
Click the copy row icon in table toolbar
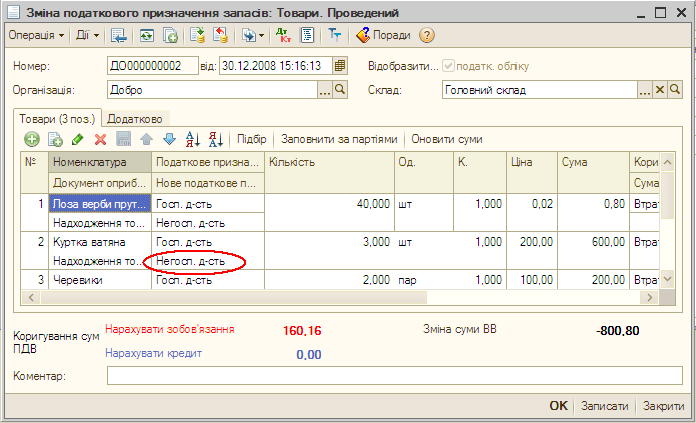point(55,139)
